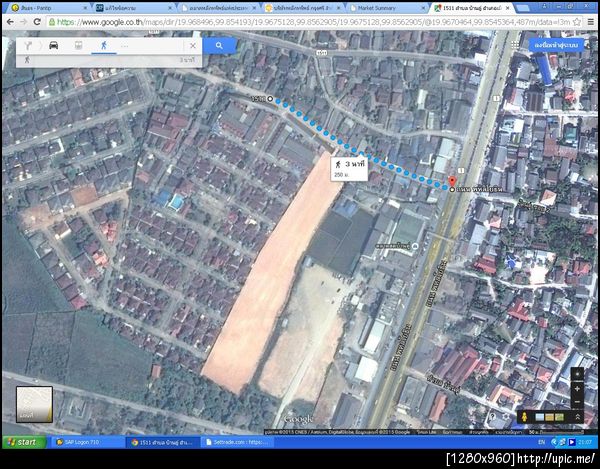Click the red destination pin
600x469 pixels.
pyautogui.click(x=452, y=181)
